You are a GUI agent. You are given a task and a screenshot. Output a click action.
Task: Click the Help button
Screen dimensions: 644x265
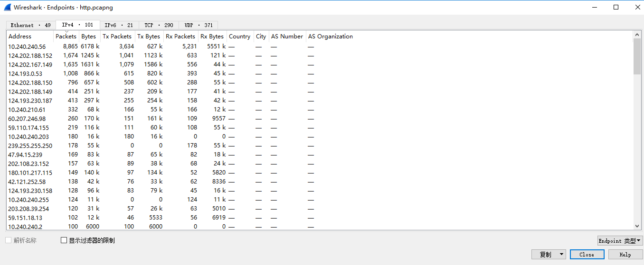[x=625, y=255]
